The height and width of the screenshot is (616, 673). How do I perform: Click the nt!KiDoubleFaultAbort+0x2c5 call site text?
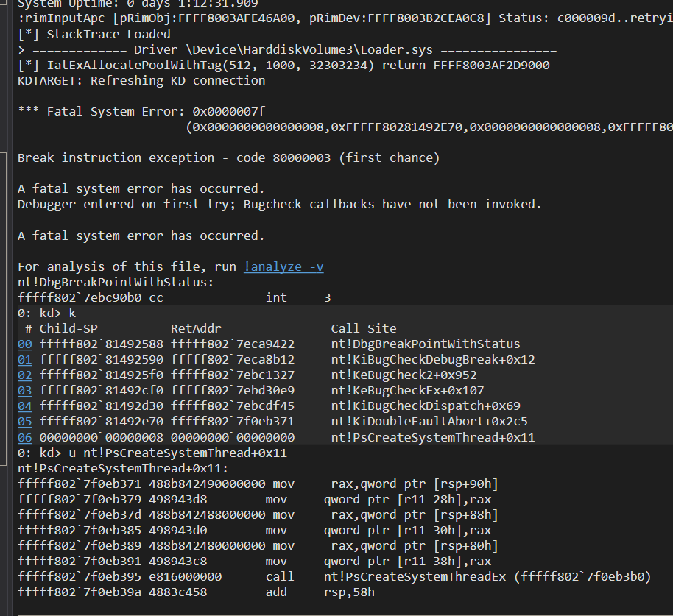coord(429,422)
